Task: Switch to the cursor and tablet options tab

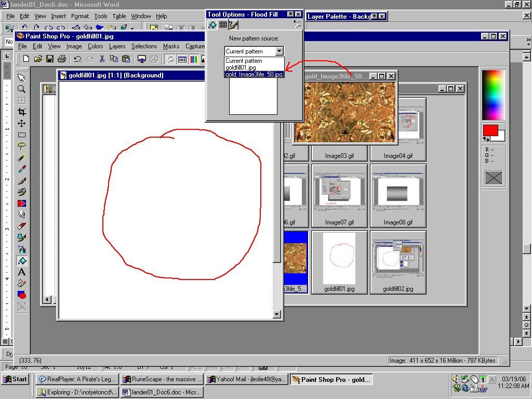Action: 233,24
